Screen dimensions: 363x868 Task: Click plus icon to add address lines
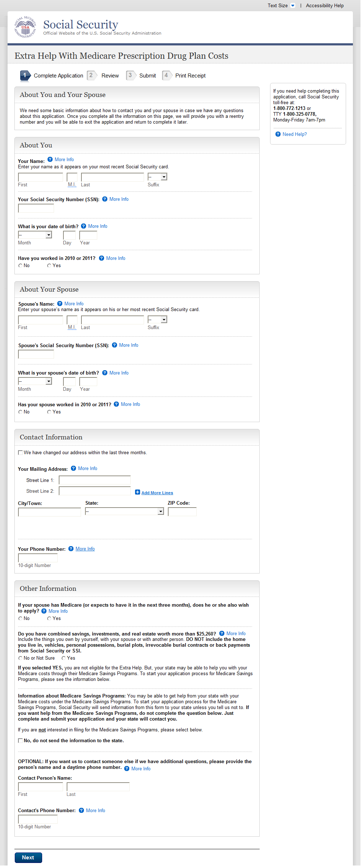(x=138, y=492)
